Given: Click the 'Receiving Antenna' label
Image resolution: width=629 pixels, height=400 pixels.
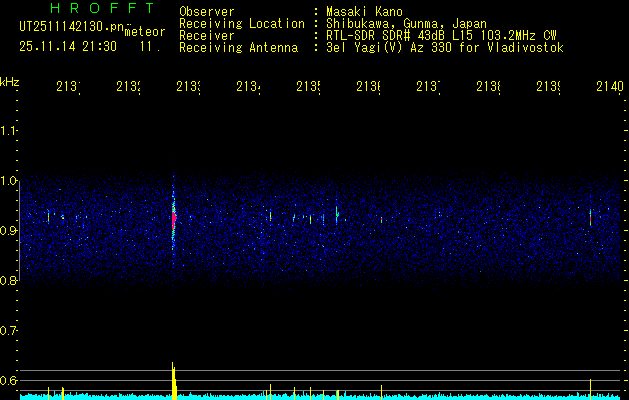Looking at the screenshot, I should click(x=238, y=48).
